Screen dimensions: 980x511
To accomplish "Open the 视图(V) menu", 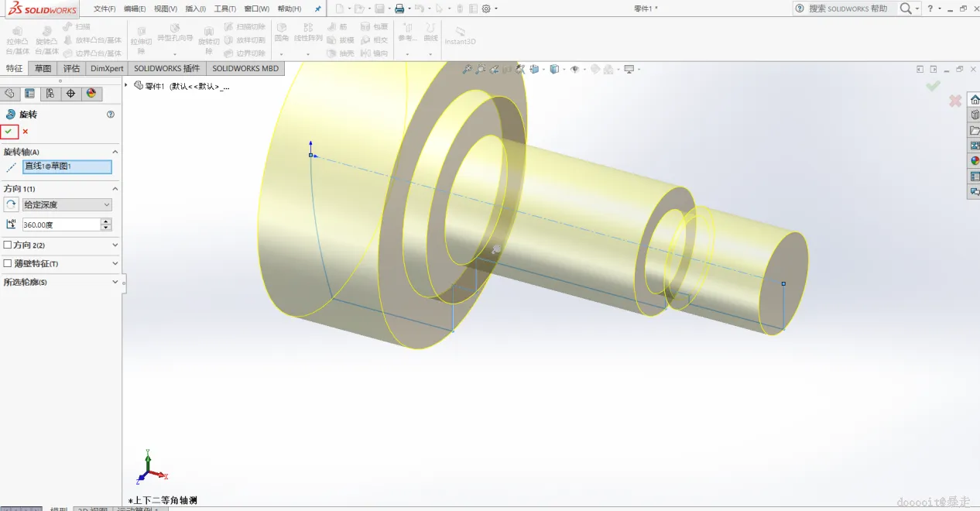I will (166, 9).
